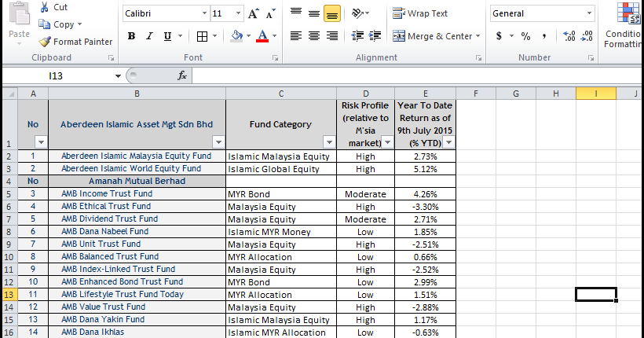Open the borders dropdown arrow
This screenshot has width=644, height=338.
tap(214, 36)
